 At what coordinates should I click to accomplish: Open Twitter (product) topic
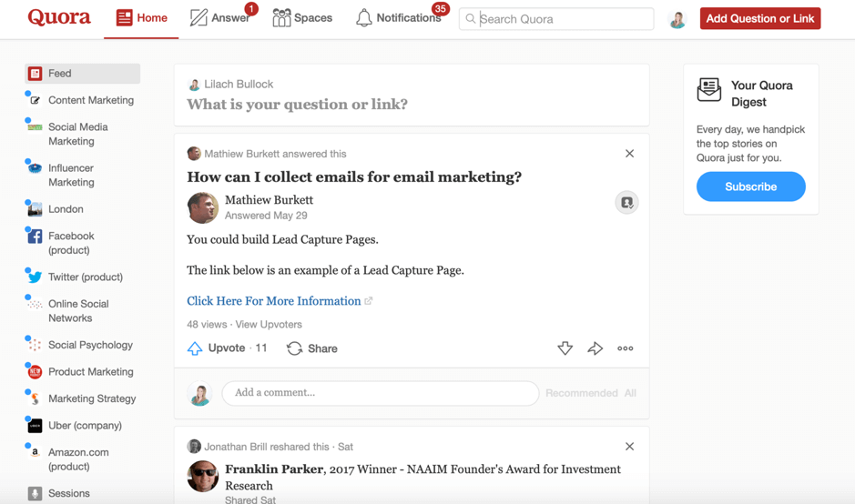pyautogui.click(x=85, y=277)
